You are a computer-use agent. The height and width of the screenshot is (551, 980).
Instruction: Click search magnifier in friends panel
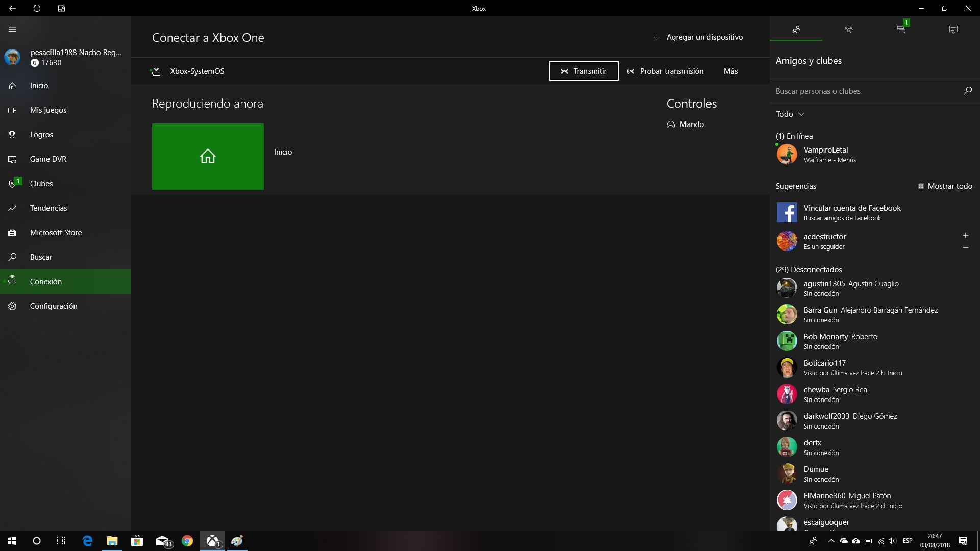(x=967, y=91)
